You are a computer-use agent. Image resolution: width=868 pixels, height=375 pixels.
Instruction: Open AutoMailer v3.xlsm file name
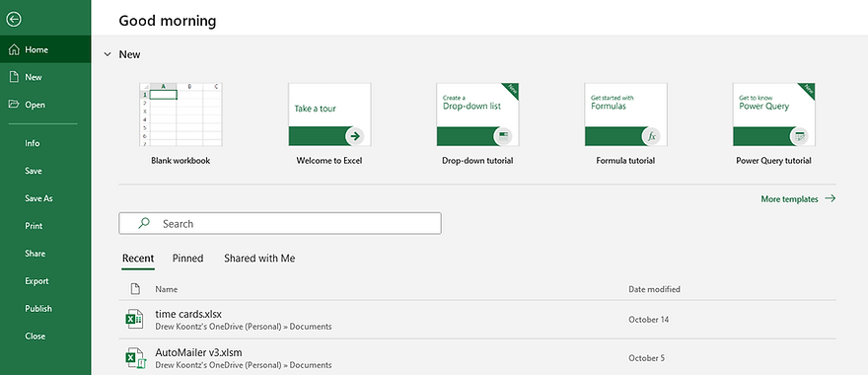click(198, 352)
